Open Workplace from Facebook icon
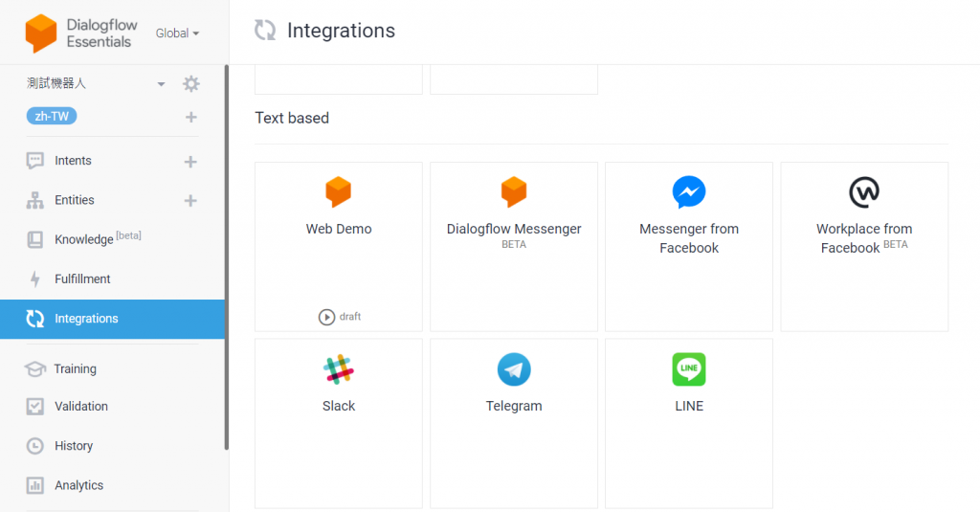 coord(864,192)
